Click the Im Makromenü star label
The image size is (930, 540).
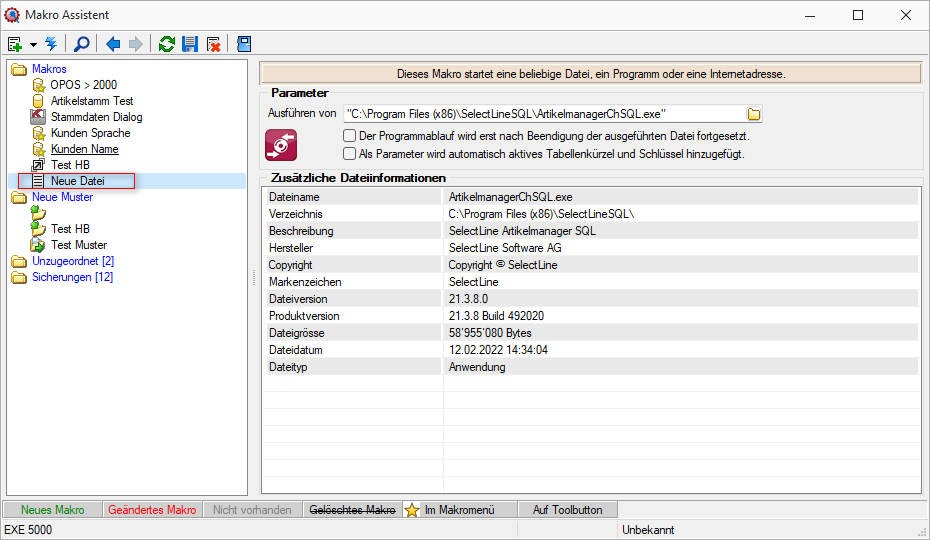click(459, 510)
